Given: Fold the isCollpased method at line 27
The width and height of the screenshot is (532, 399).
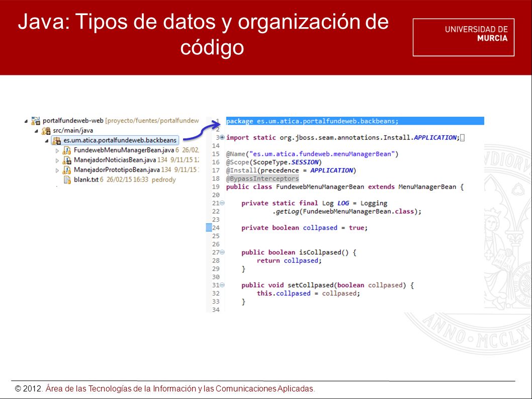Looking at the screenshot, I should click(222, 252).
